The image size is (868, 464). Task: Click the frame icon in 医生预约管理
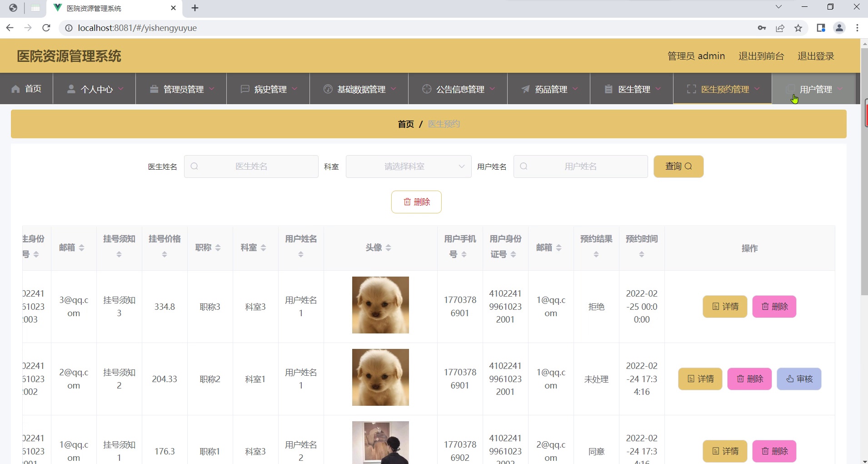pyautogui.click(x=691, y=89)
